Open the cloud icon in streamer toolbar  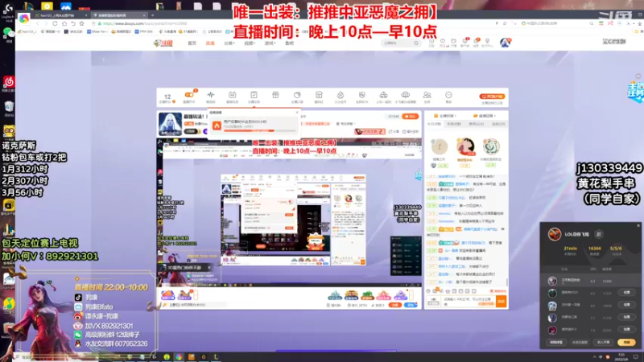pyautogui.click(x=405, y=95)
